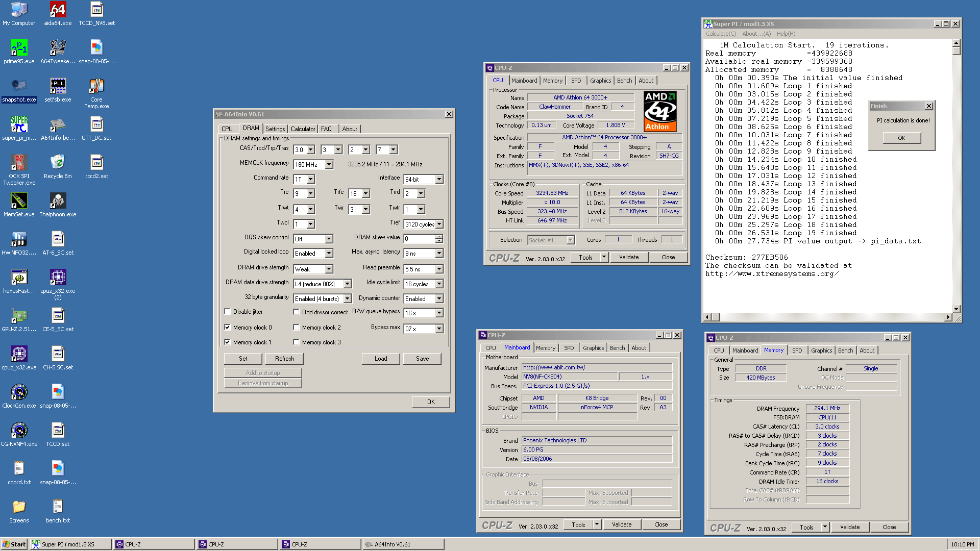Click the Windows Start button
The image size is (980, 551).
[14, 544]
